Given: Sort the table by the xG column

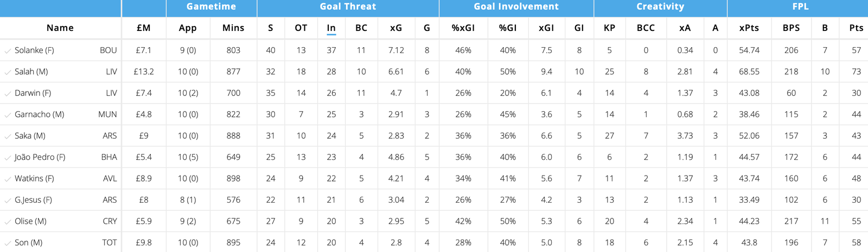Looking at the screenshot, I should (x=396, y=28).
